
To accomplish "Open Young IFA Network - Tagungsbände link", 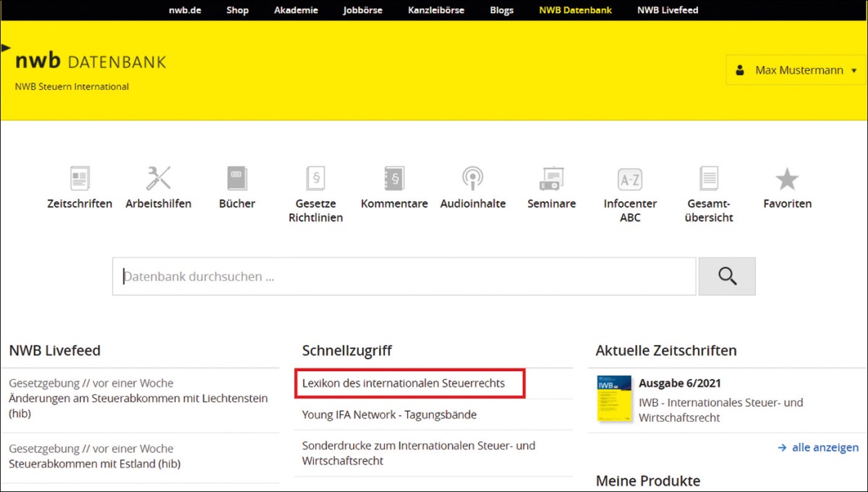I will [x=389, y=415].
